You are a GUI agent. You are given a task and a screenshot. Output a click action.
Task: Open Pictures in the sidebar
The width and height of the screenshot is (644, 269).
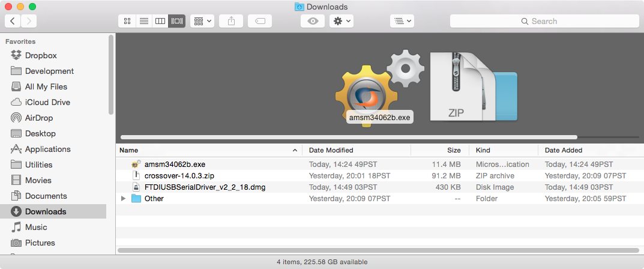tap(53, 243)
